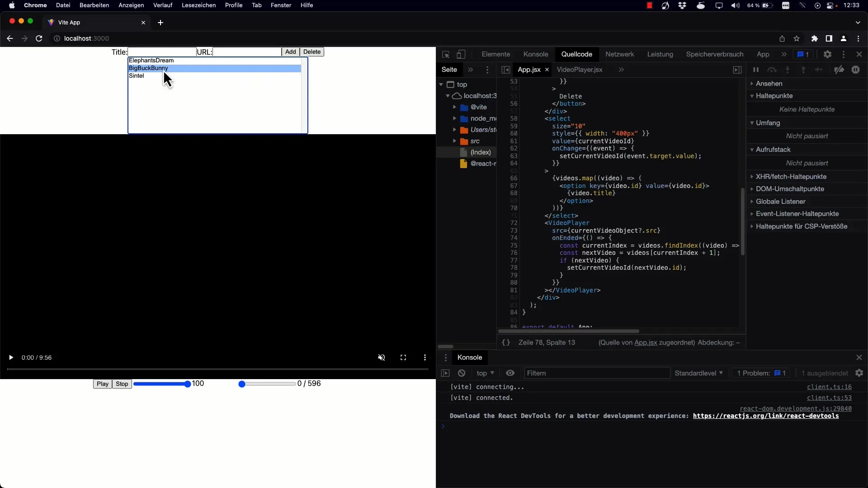Expand the src folder in file tree
Image resolution: width=868 pixels, height=488 pixels.
[455, 141]
